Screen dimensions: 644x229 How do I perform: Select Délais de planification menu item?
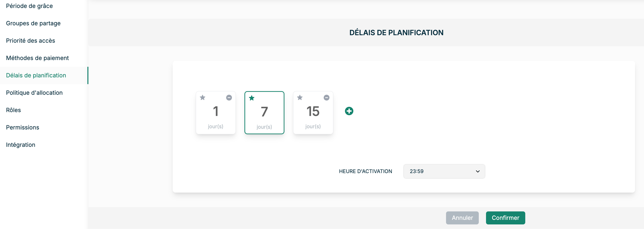[36, 75]
